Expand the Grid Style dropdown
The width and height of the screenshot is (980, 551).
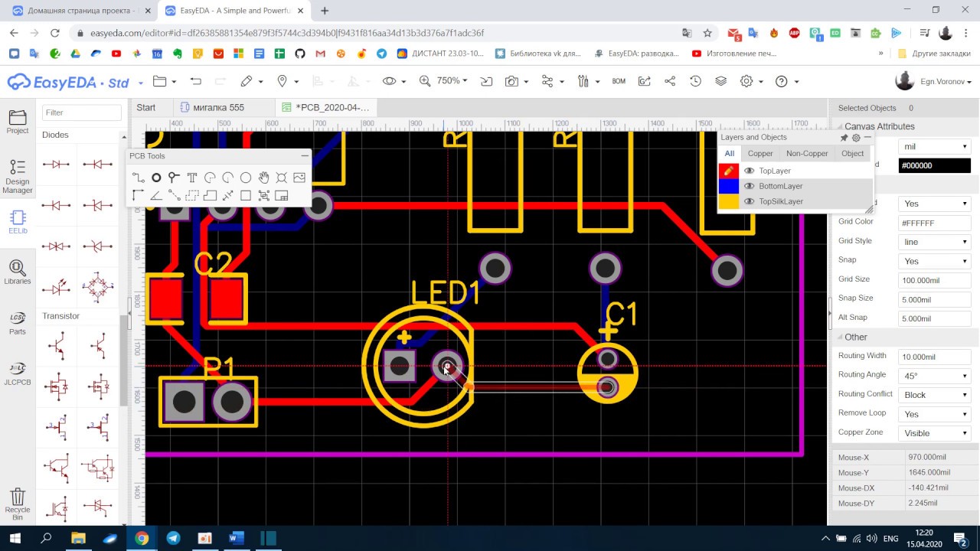934,242
